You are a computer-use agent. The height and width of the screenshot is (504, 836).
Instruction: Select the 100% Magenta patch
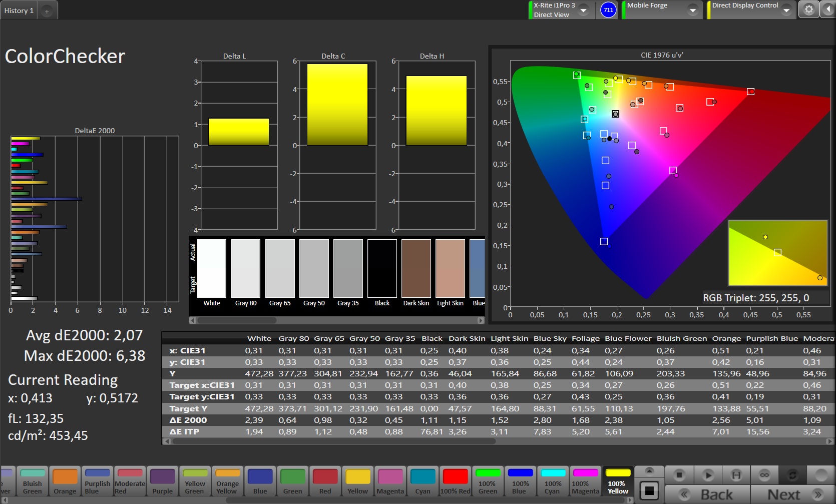click(x=585, y=481)
